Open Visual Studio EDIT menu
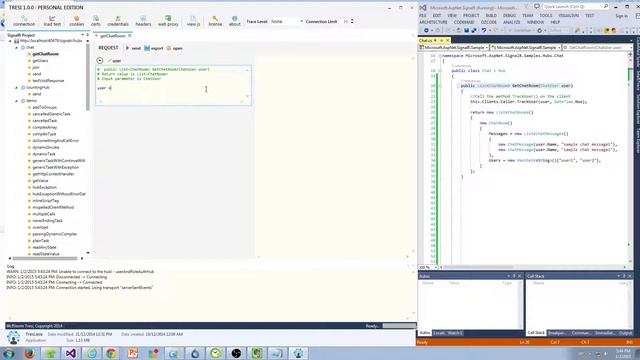640x360 pixels. [x=437, y=16]
